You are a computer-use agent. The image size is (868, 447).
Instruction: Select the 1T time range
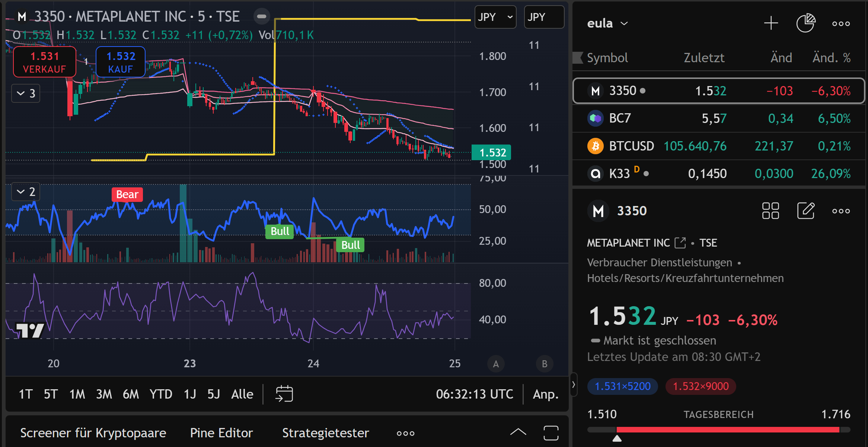26,394
